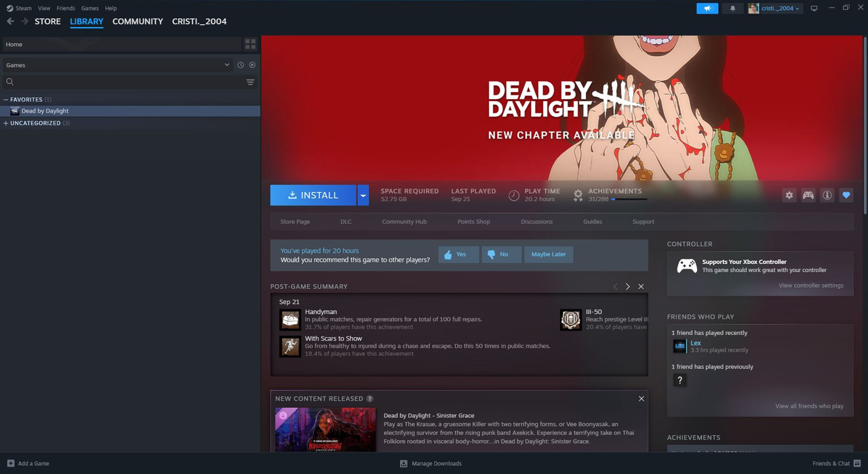Open Friends & Chat
The image size is (868, 474).
[837, 464]
